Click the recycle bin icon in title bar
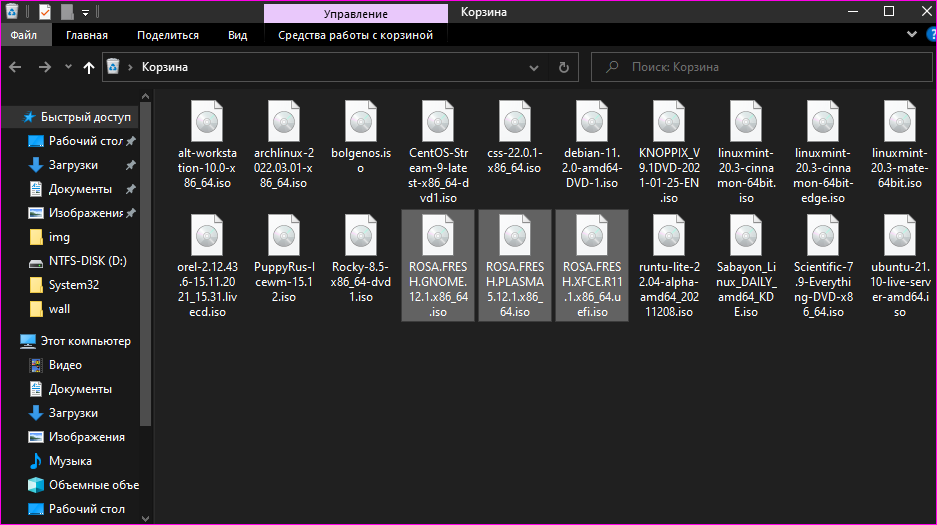The height and width of the screenshot is (525, 937). 12,11
